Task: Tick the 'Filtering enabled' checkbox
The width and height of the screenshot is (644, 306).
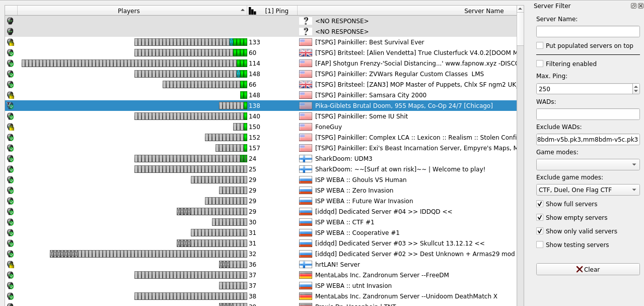Action: (x=540, y=64)
